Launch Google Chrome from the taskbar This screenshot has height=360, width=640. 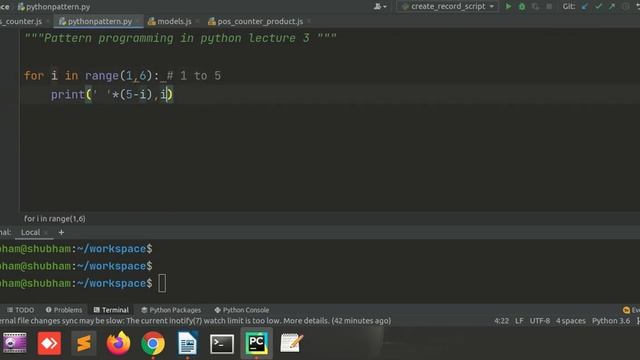point(153,343)
